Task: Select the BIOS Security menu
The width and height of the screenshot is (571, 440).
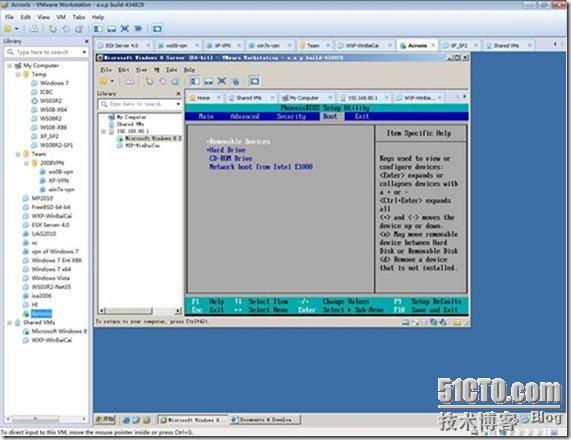Action: pyautogui.click(x=291, y=117)
